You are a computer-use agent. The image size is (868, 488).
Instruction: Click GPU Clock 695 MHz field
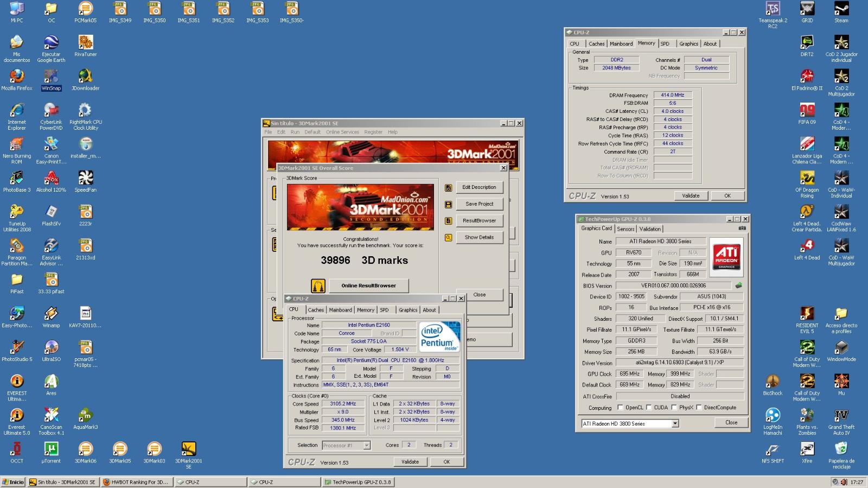tap(629, 373)
